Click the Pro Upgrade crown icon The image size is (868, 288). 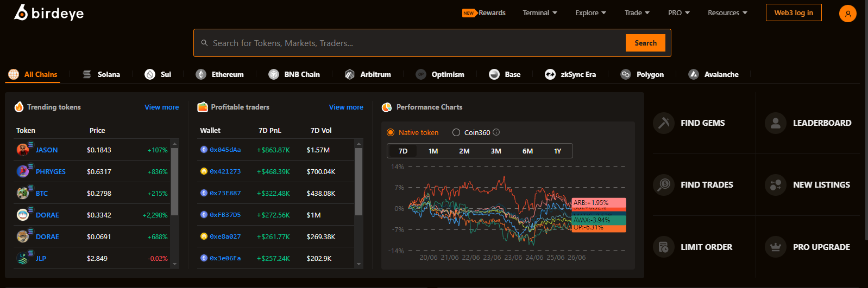(776, 247)
